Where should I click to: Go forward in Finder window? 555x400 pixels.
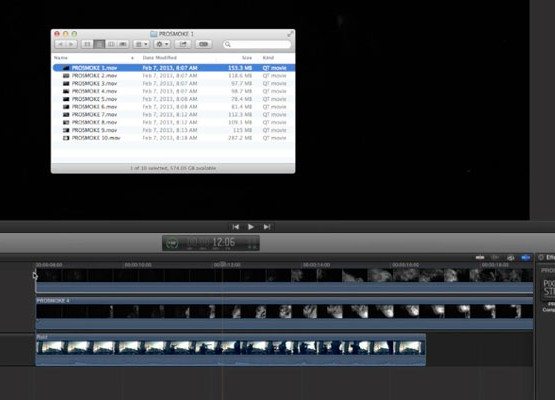71,44
